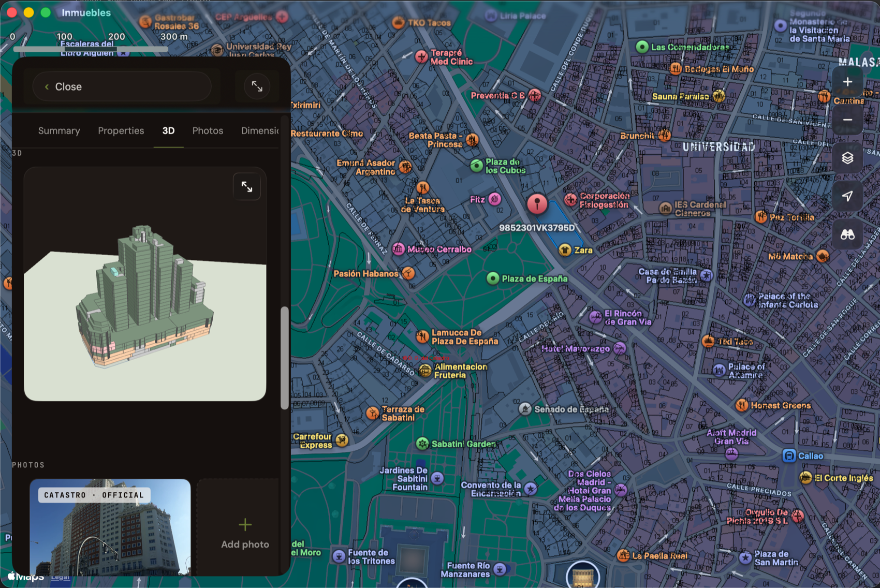Open the Carrefour Express marker
The image size is (880, 588).
point(342,440)
